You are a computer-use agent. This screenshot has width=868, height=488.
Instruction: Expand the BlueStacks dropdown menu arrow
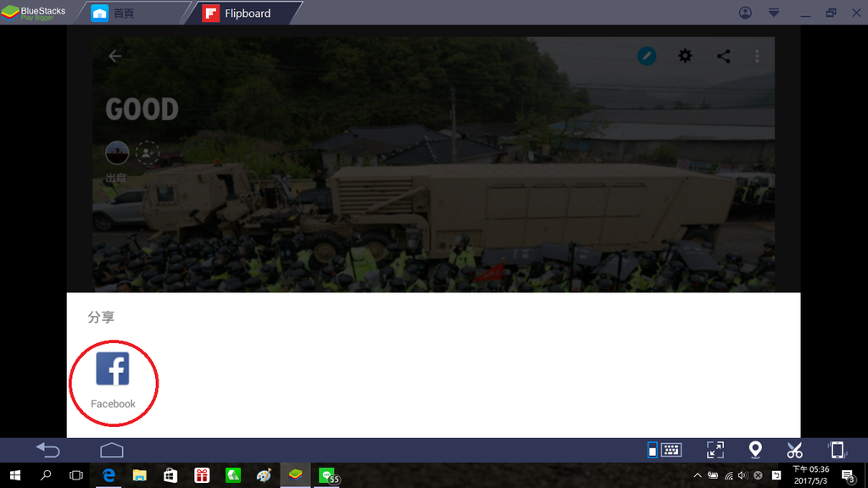click(774, 13)
